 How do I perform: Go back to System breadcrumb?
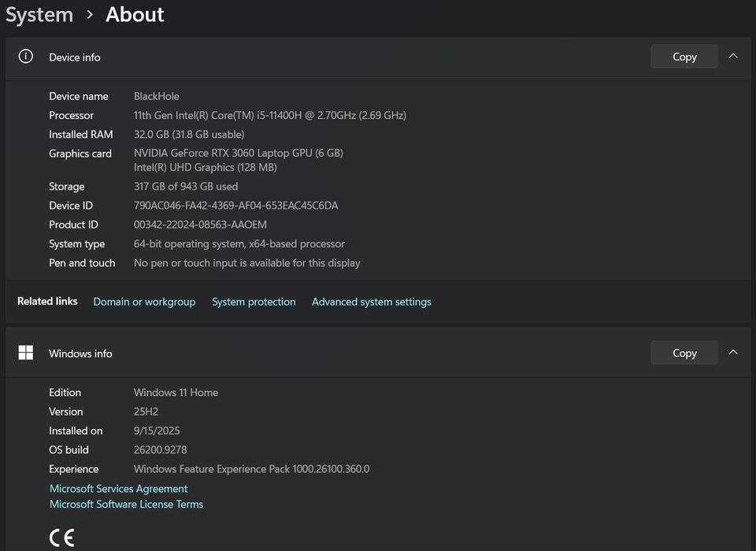(39, 14)
